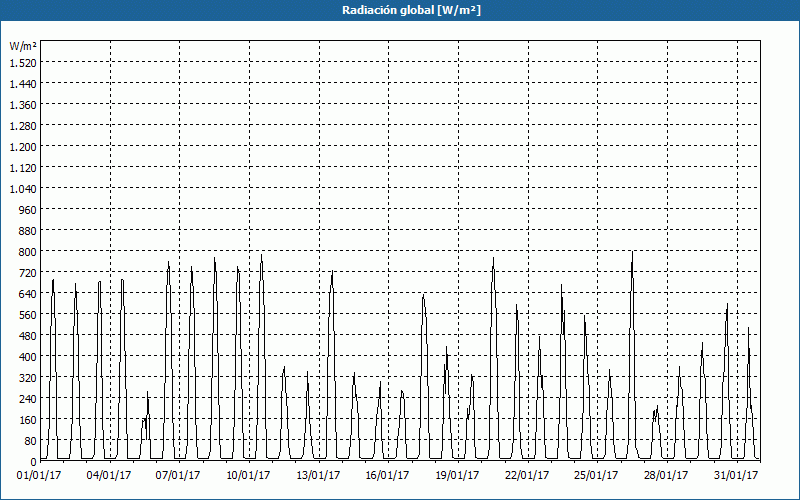The height and width of the screenshot is (500, 800).
Task: Click the 1.440 y-axis value
Action: click(x=23, y=84)
